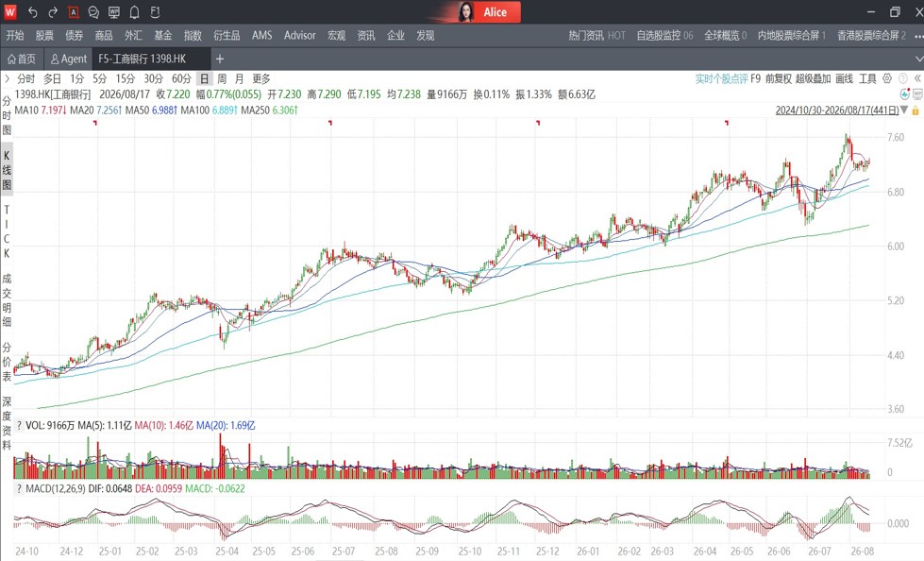
Task: Collapse right panel double-chevron icon
Action: pos(917,78)
